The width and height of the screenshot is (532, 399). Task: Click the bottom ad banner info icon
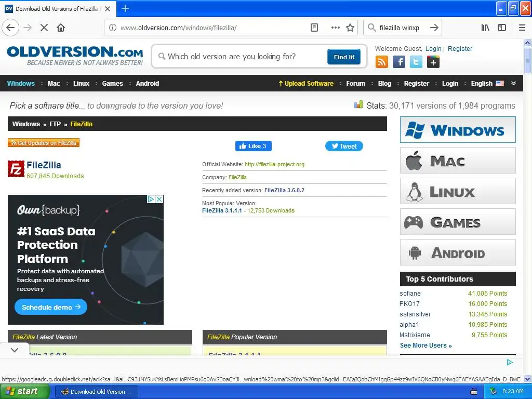coord(509,362)
